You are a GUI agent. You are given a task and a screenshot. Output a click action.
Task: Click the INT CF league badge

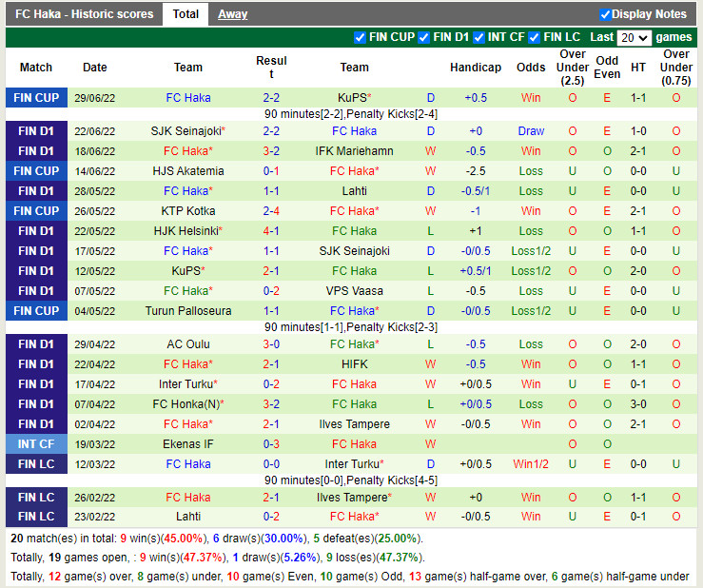(x=36, y=444)
